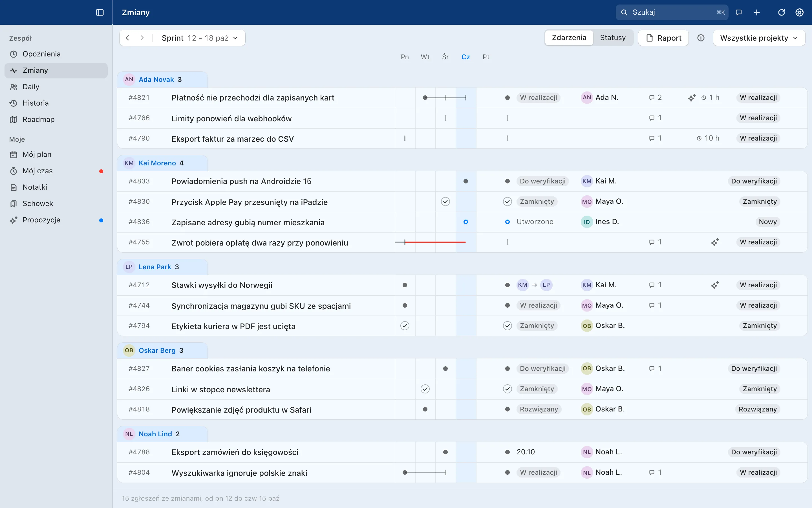This screenshot has height=508, width=812.
Task: Click the duration bar on ticket #4821
Action: pyautogui.click(x=445, y=98)
